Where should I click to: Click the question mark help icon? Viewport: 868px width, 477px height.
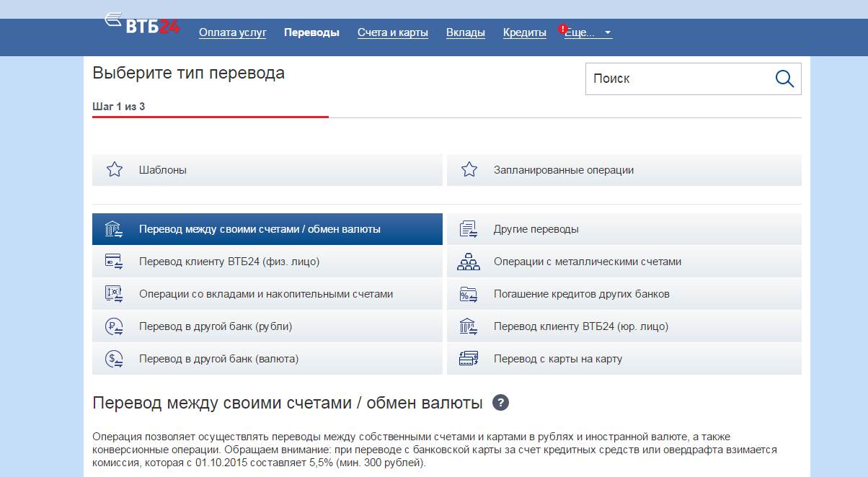[500, 403]
